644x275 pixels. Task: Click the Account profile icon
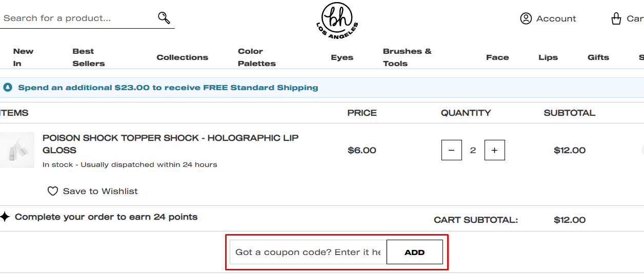[x=526, y=18]
